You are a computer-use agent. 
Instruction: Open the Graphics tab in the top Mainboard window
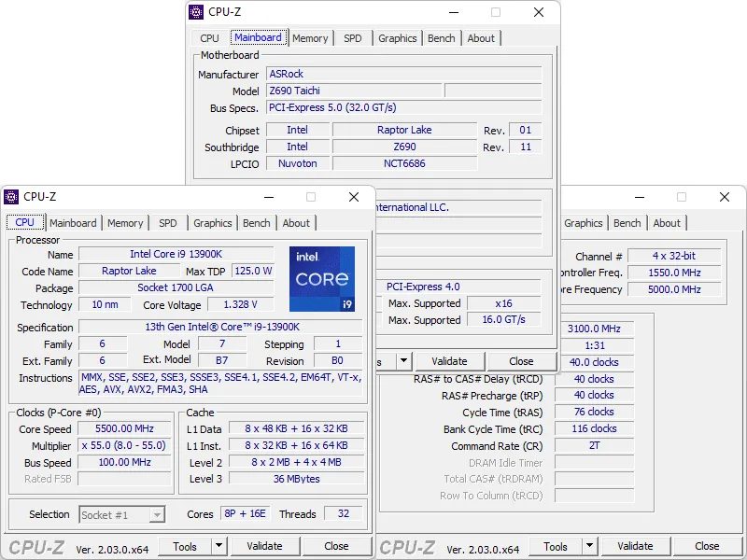coord(398,38)
